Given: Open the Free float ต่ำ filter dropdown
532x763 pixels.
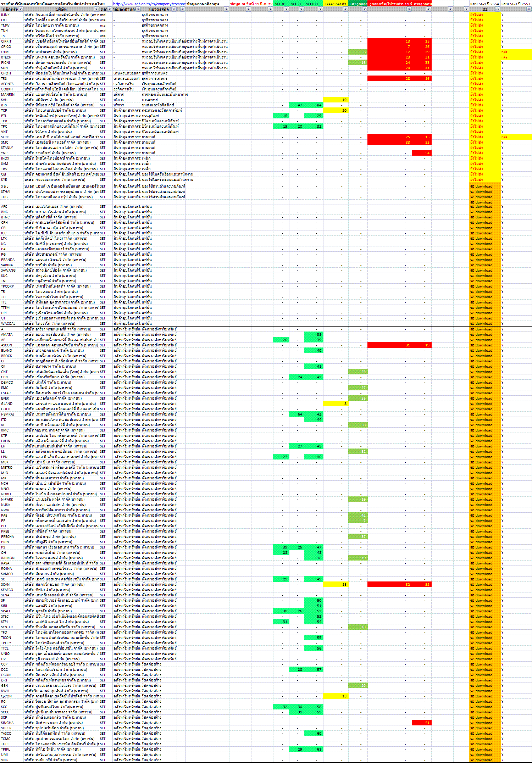Looking at the screenshot, I should (x=345, y=9).
